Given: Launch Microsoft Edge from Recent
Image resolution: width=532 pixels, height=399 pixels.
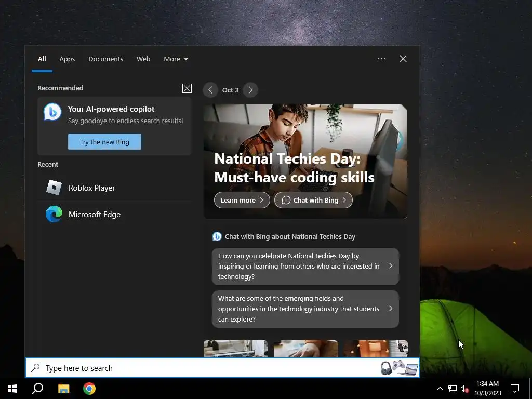Looking at the screenshot, I should coord(115,215).
